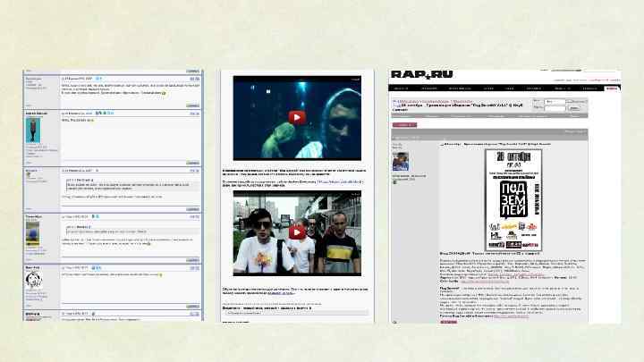Toggle the remember-me checkbox in RAP.RU login
The width and height of the screenshot is (644, 362).
click(569, 101)
